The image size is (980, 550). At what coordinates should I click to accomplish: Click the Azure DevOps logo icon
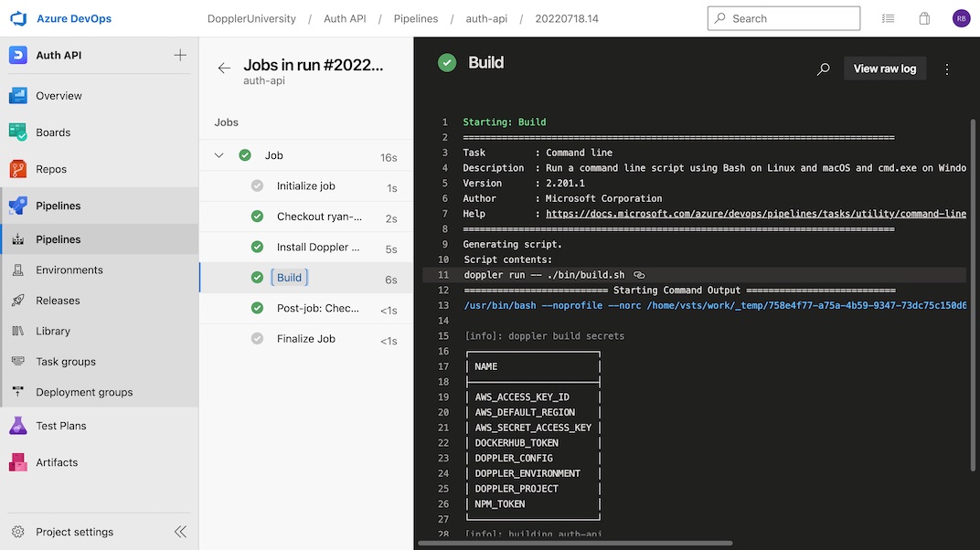19,18
